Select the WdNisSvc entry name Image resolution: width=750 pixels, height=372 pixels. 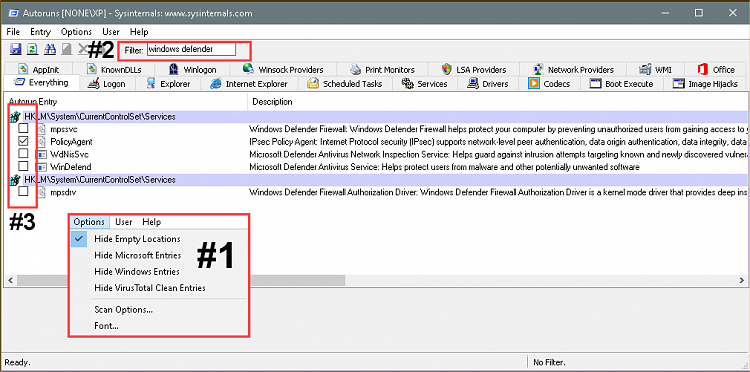[x=69, y=154]
